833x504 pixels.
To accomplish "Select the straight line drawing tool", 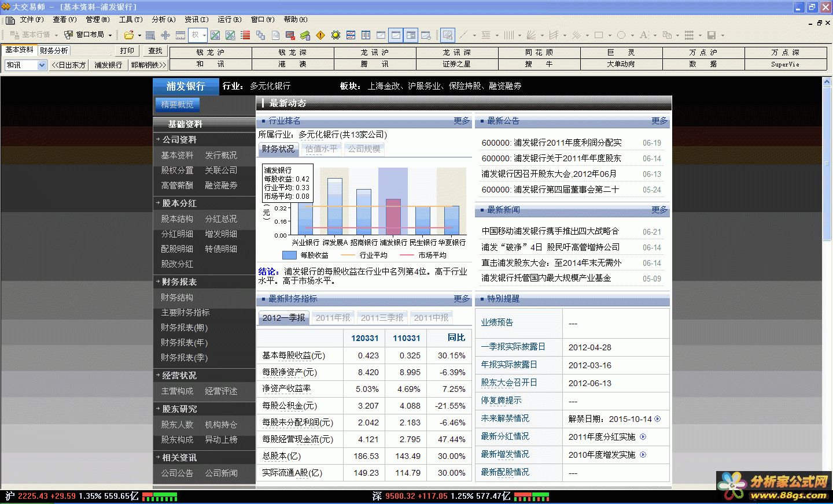I will 463,35.
